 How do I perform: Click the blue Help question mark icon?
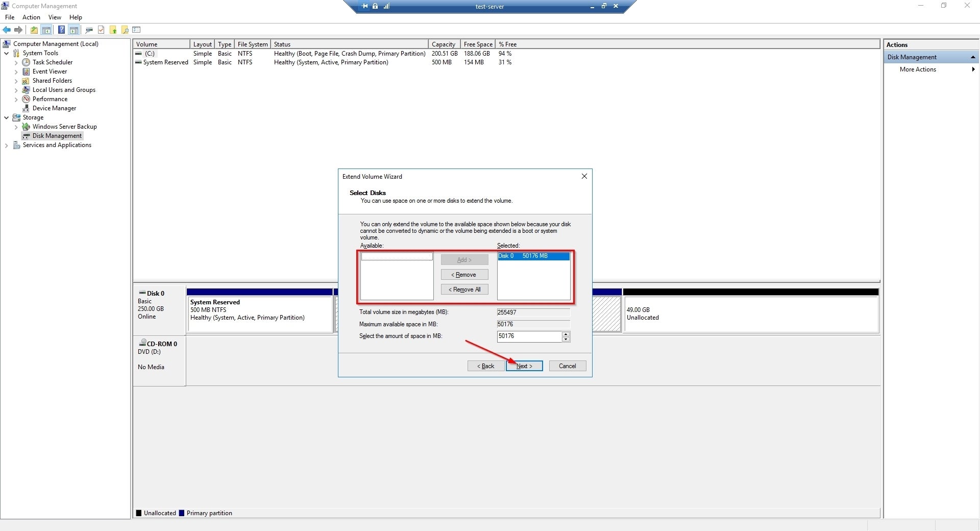click(61, 30)
